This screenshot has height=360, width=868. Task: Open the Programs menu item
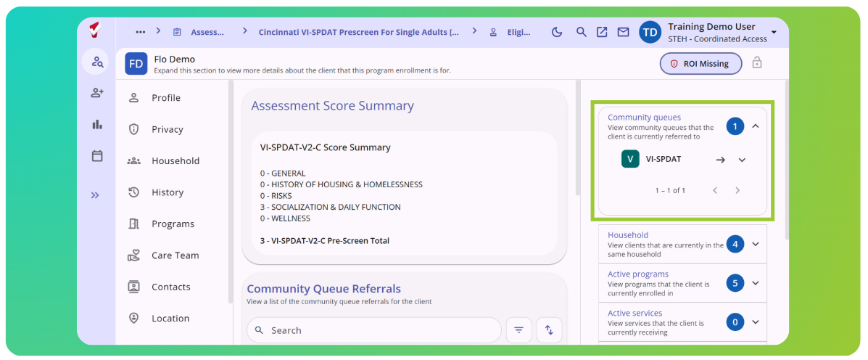tap(173, 224)
